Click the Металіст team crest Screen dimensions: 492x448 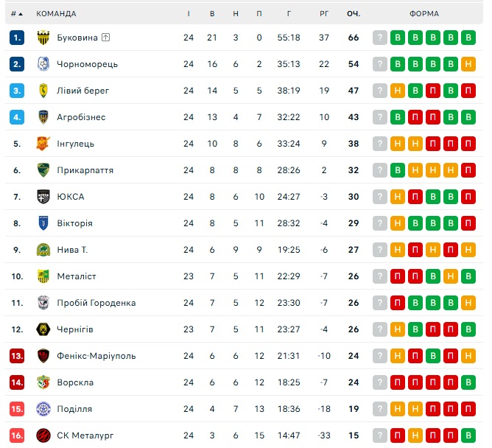[43, 276]
